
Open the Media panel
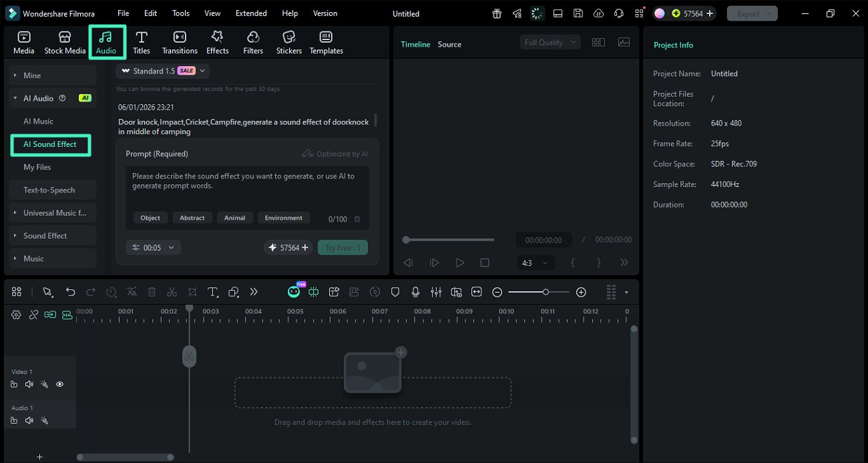pos(23,43)
